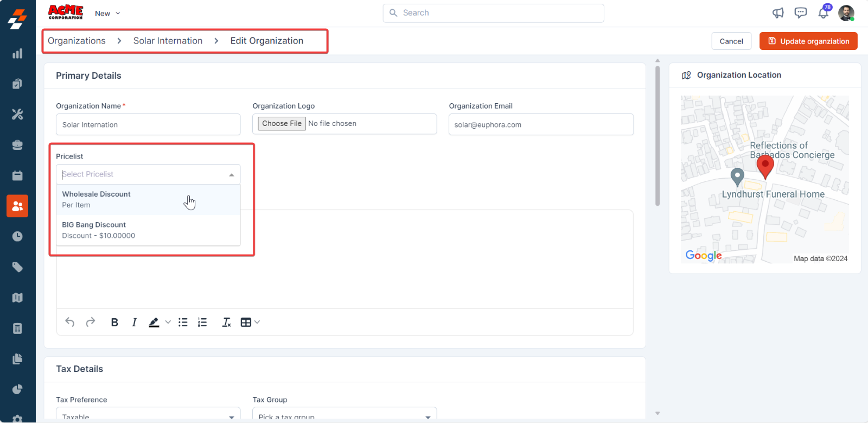The width and height of the screenshot is (868, 423).
Task: Click the Tax Details heading
Action: (x=80, y=369)
